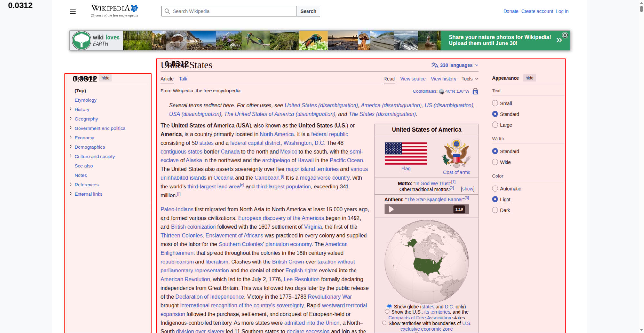
Task: Click the banner's double-arrow icon
Action: tap(559, 40)
